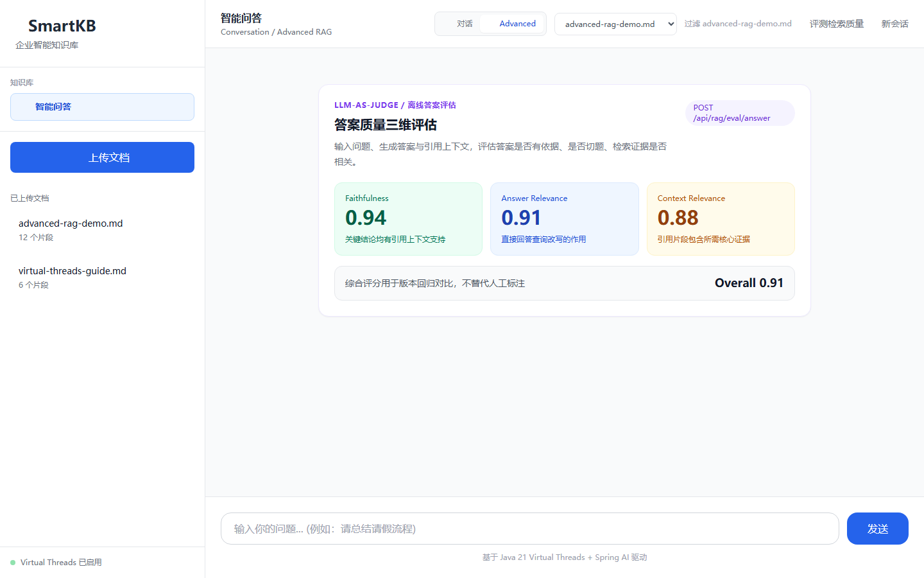
Task: Click the 综合评分用于版本回归对比 note text
Action: pyautogui.click(x=435, y=283)
